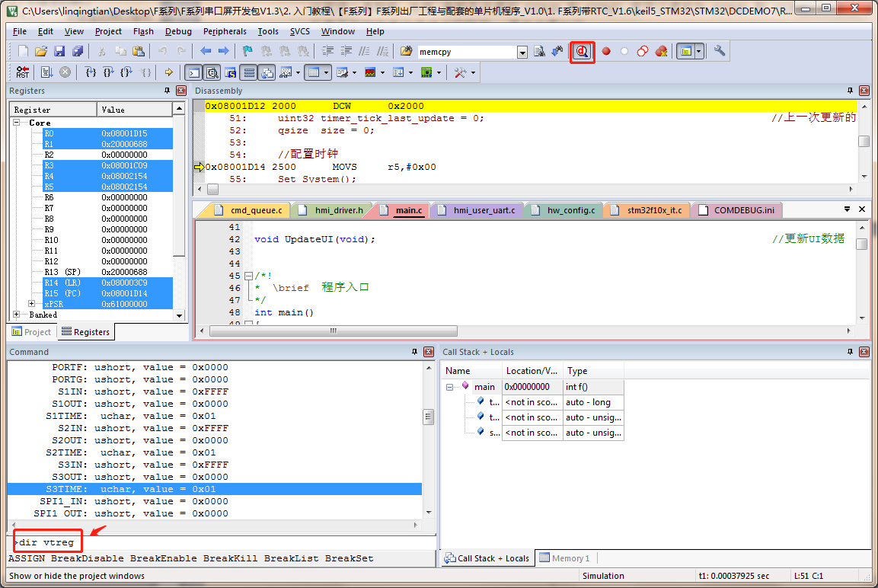Click the source editor horizontal scrollbar

point(333,331)
